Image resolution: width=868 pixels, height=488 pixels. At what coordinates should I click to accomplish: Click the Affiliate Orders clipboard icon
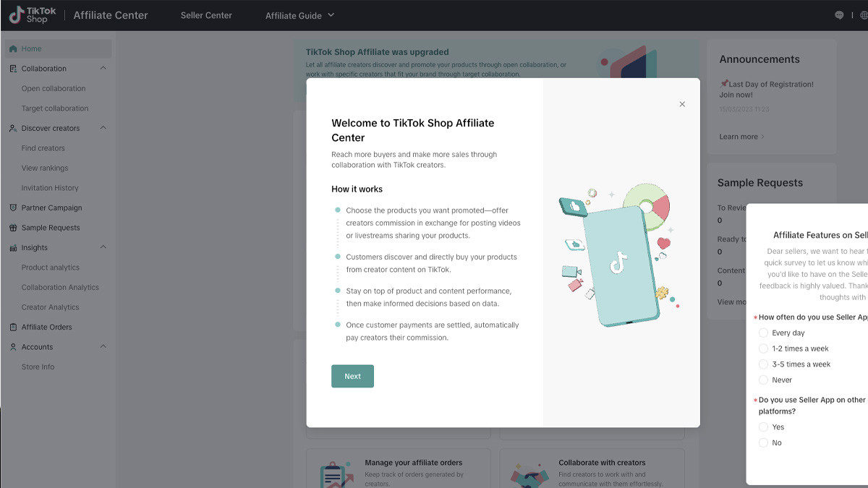point(13,328)
